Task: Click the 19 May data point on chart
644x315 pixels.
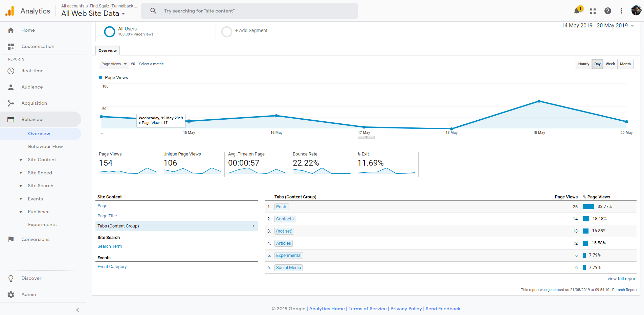Action: tap(539, 101)
